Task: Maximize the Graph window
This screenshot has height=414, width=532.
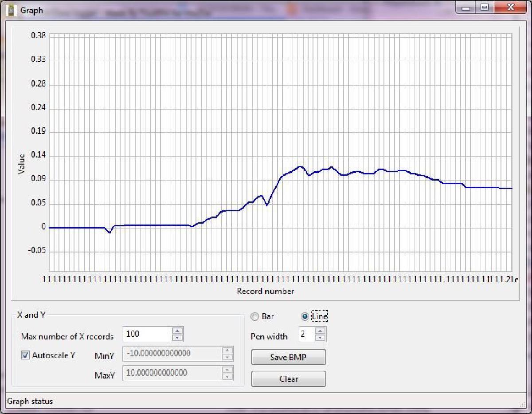Action: [485, 8]
